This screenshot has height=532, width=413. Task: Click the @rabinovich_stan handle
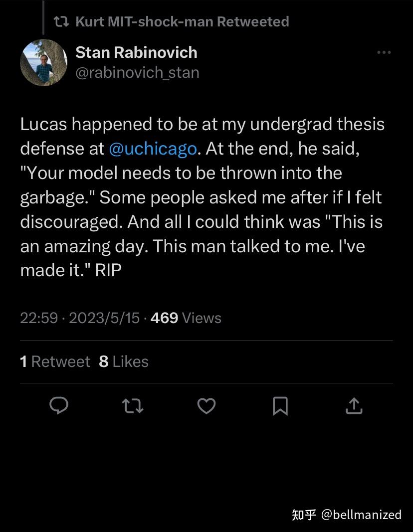[x=137, y=72]
